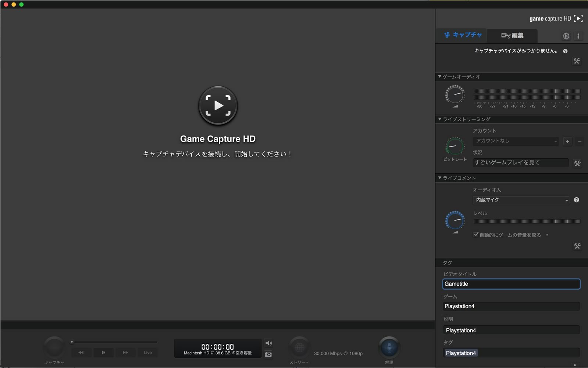Click the game audio level meter
This screenshot has width=588, height=368.
pyautogui.click(x=527, y=94)
